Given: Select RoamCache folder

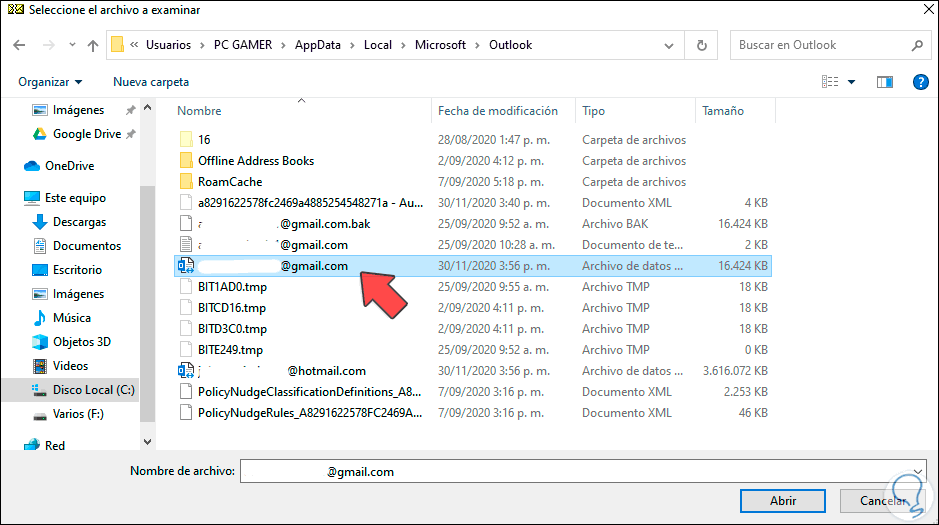Looking at the screenshot, I should [x=230, y=181].
